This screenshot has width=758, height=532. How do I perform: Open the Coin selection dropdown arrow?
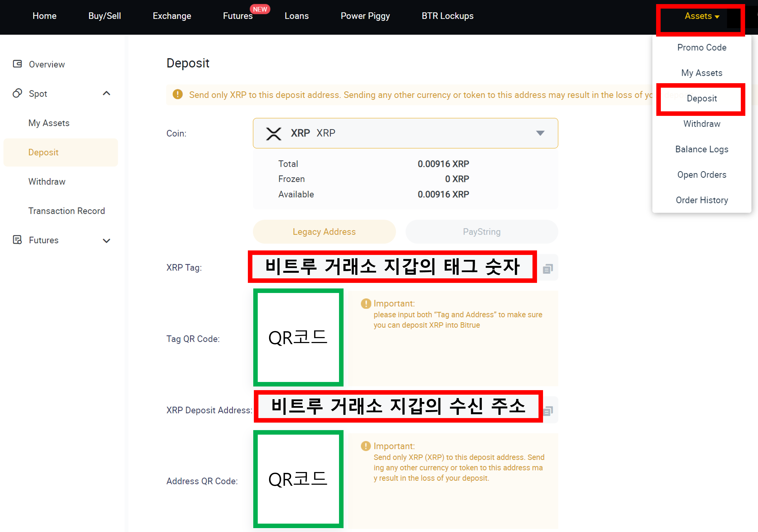[x=540, y=133]
